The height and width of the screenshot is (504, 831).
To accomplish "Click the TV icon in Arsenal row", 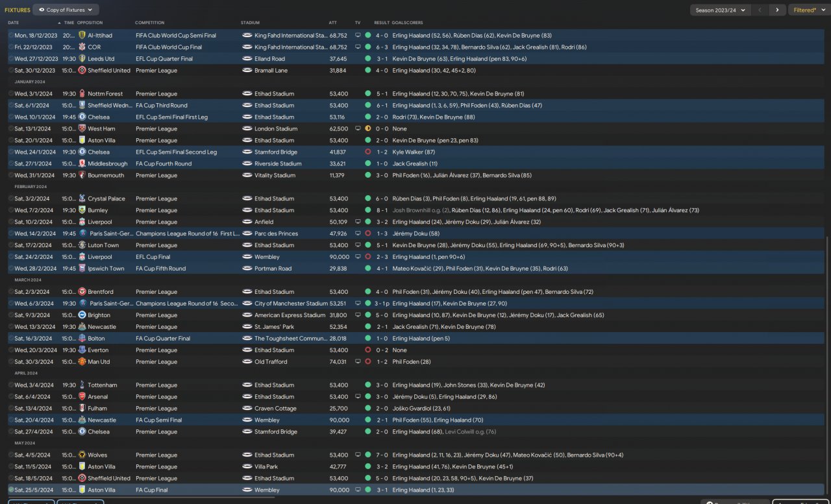I will tap(358, 397).
